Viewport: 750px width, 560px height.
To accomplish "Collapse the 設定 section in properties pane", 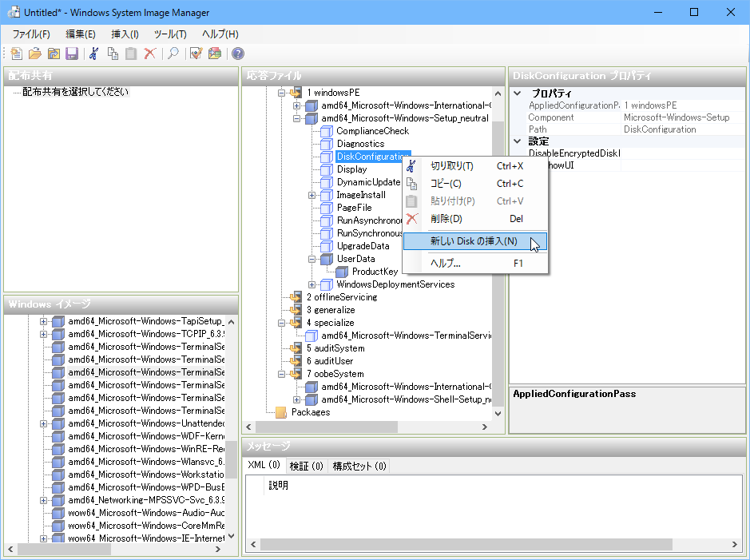I will pyautogui.click(x=517, y=141).
